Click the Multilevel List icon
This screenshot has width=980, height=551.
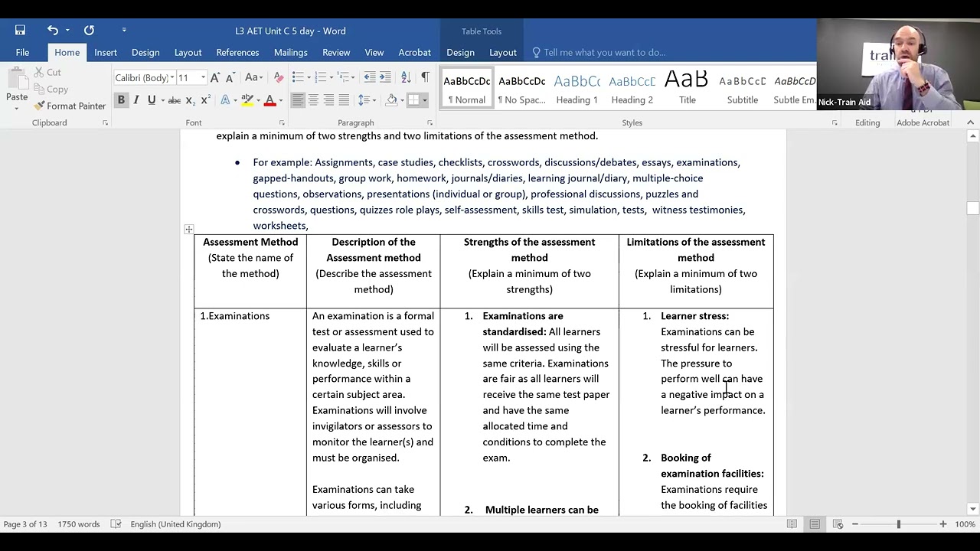[344, 77]
